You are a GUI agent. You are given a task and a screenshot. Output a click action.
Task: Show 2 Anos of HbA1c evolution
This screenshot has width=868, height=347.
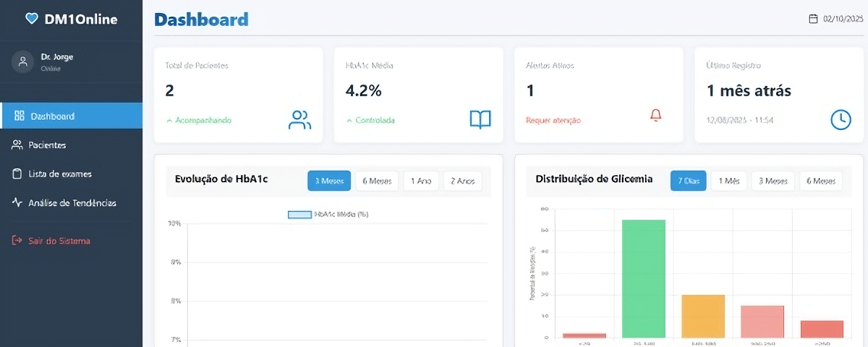(462, 181)
